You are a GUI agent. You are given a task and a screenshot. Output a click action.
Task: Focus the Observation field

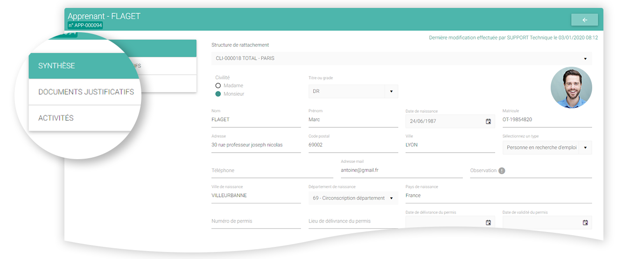(531, 171)
